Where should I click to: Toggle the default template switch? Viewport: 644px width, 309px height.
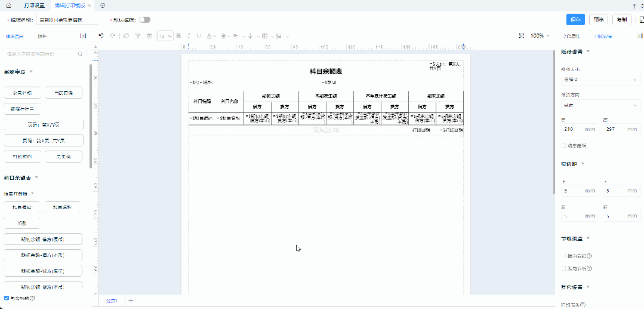tap(144, 20)
